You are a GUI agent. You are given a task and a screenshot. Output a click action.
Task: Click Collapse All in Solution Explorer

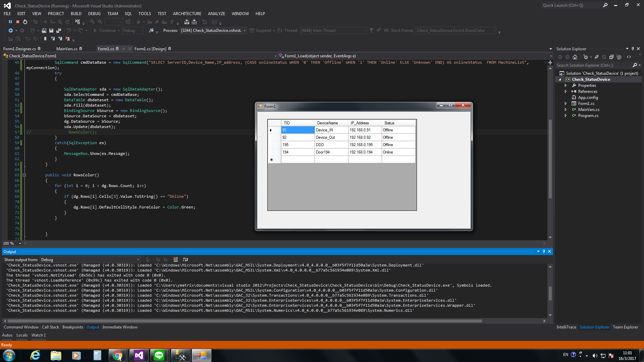pyautogui.click(x=611, y=57)
